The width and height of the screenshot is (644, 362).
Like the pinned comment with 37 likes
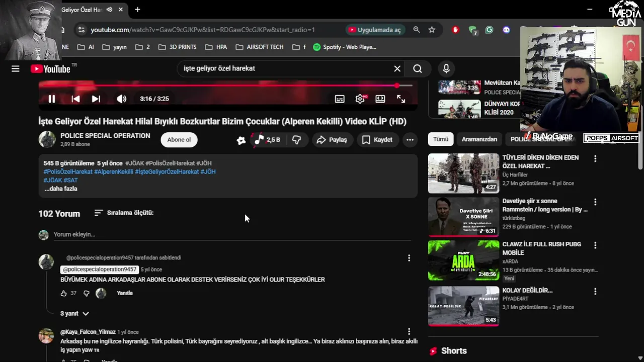[x=64, y=293]
